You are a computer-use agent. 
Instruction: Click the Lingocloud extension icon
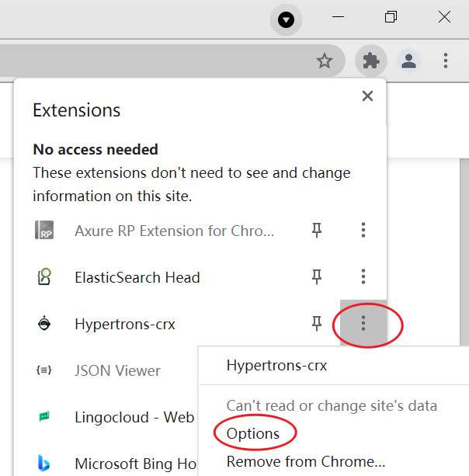pos(45,417)
